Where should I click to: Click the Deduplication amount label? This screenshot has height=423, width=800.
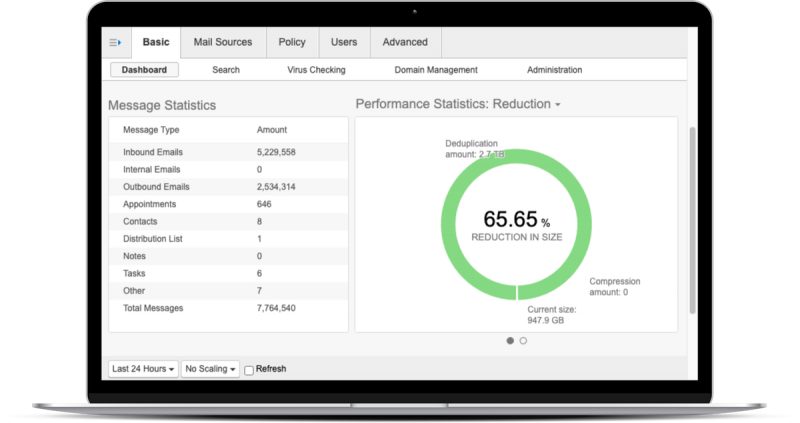[475, 149]
